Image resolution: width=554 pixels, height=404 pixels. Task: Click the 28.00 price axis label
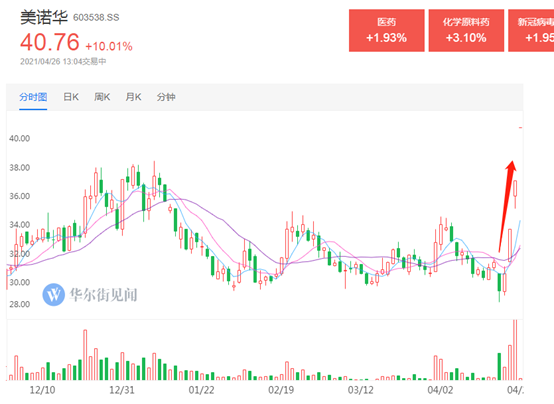tap(19, 304)
